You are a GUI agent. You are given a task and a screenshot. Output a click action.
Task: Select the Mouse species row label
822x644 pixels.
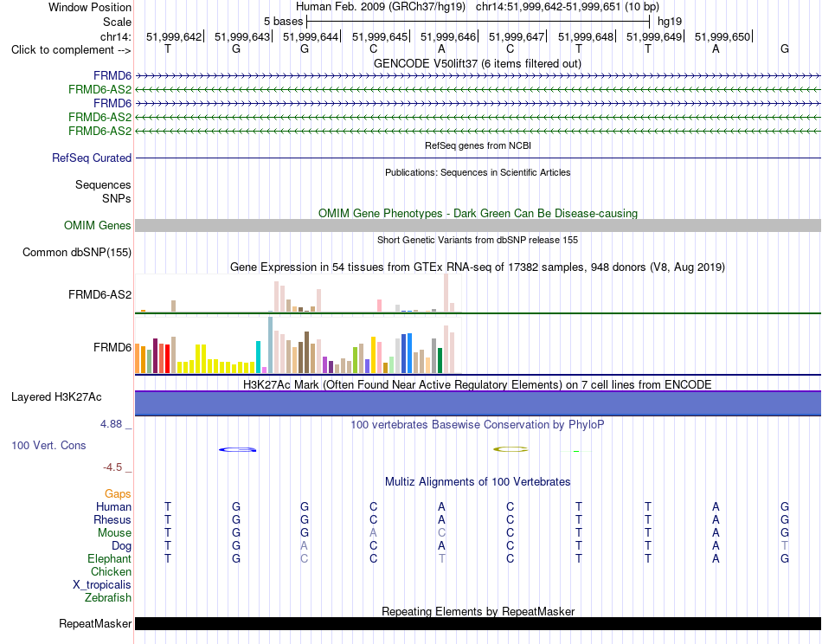tap(114, 533)
